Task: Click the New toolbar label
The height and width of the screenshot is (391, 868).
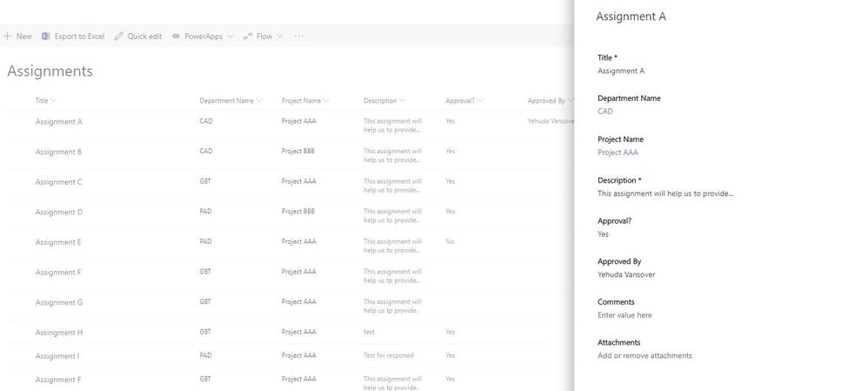Action: (x=23, y=36)
